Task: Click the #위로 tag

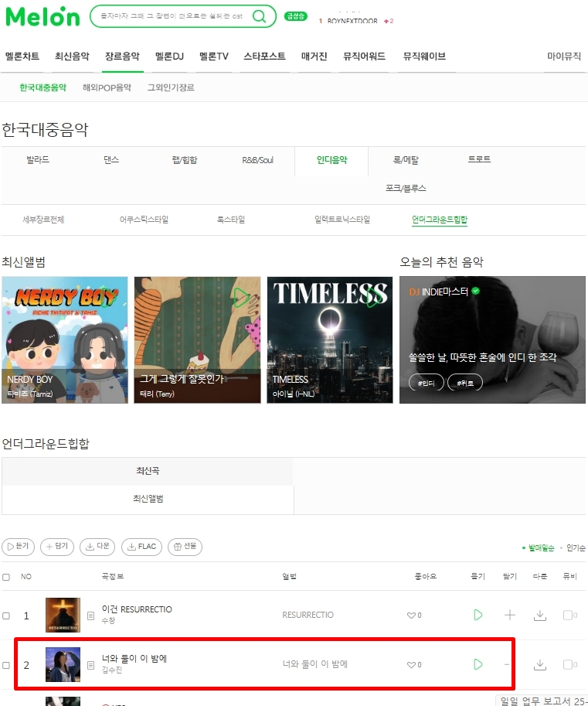Action: [x=464, y=383]
